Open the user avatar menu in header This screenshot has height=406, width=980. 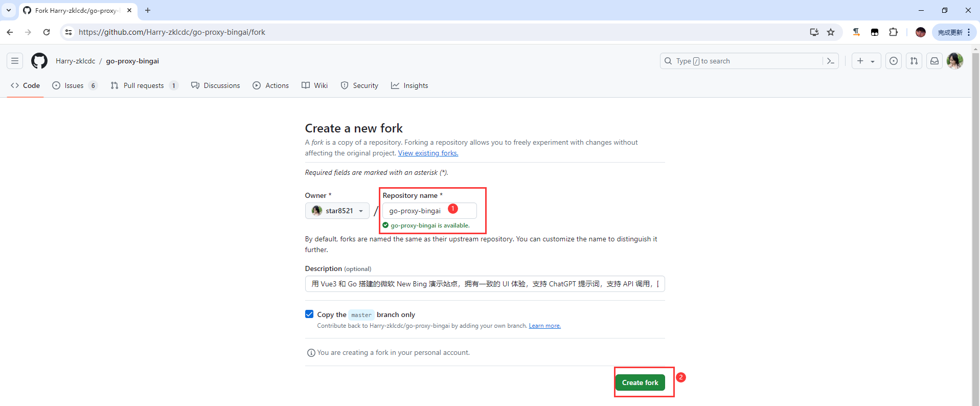click(955, 61)
